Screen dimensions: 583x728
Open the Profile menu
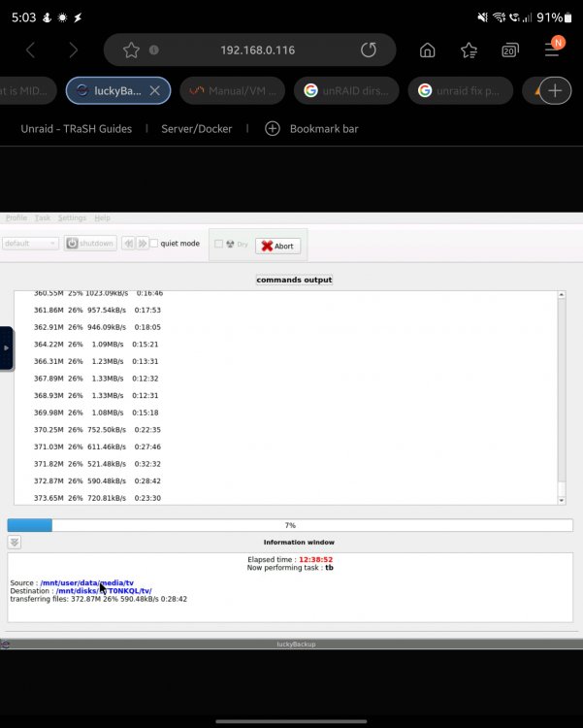pyautogui.click(x=16, y=217)
